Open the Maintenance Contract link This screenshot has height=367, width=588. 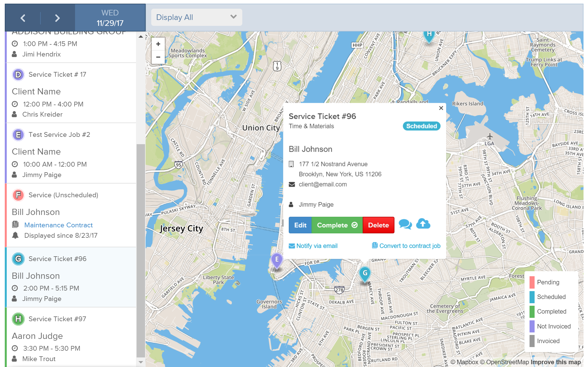[58, 225]
